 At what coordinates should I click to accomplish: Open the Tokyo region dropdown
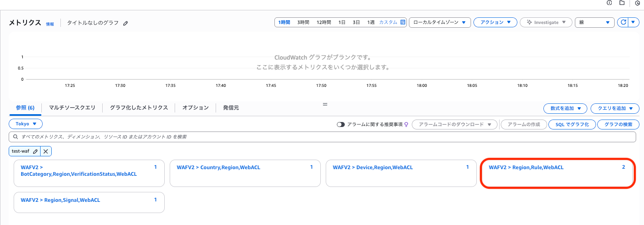(x=26, y=124)
